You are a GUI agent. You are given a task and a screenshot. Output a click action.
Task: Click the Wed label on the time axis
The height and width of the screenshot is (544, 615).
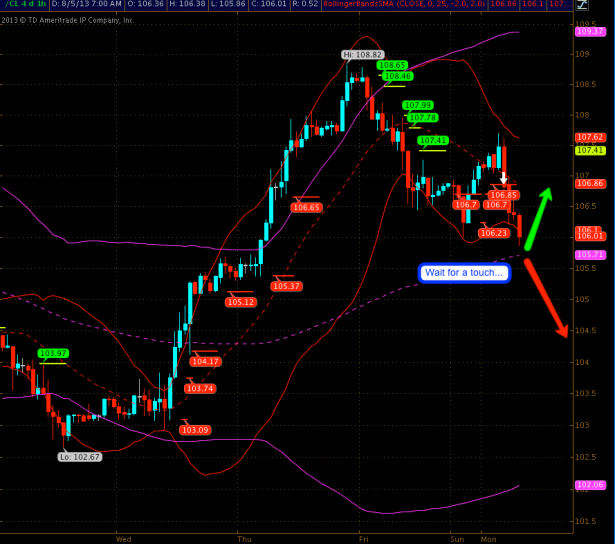pyautogui.click(x=124, y=539)
